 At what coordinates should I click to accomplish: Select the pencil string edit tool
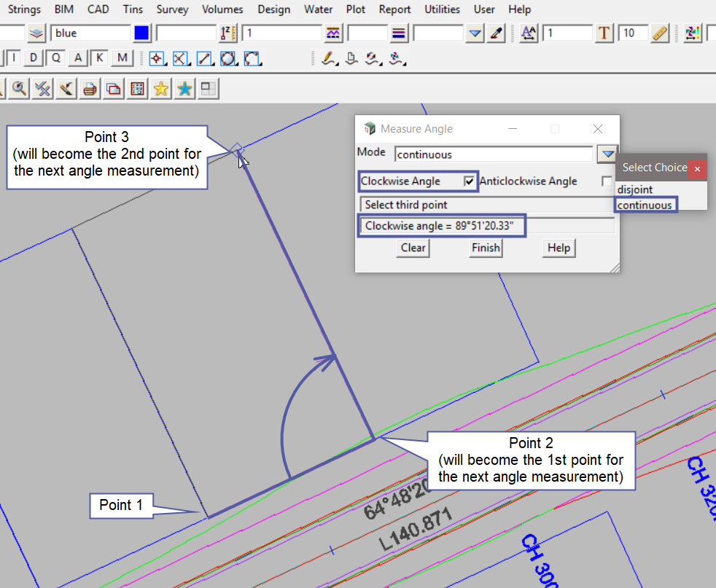click(x=329, y=58)
